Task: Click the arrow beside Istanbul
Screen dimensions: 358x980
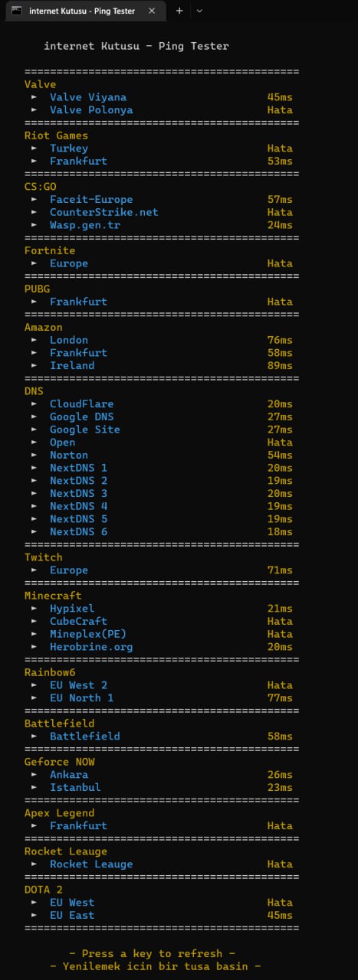Action: tap(34, 787)
